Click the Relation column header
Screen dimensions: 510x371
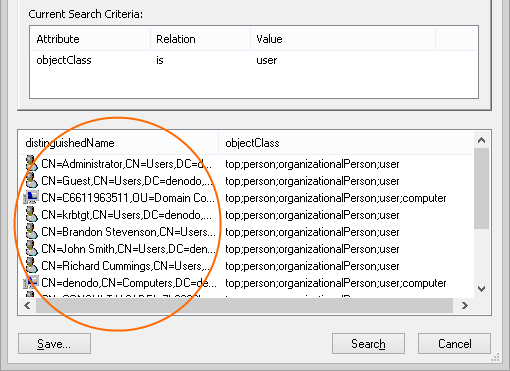(x=200, y=39)
